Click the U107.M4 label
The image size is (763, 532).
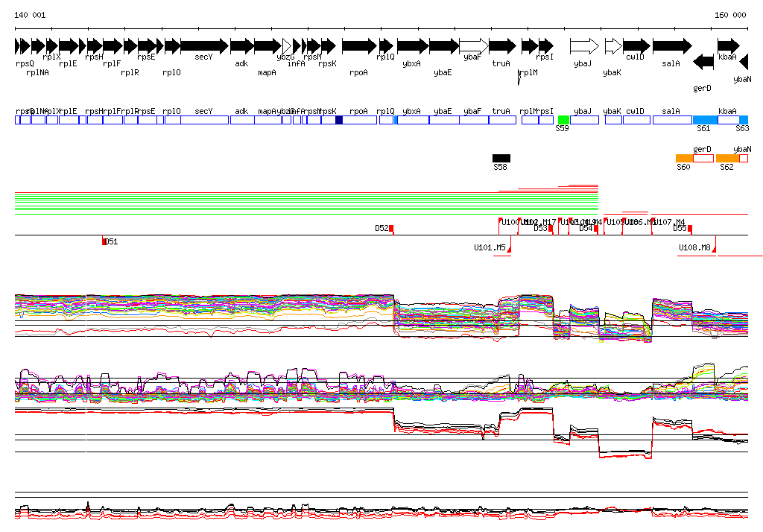670,223
